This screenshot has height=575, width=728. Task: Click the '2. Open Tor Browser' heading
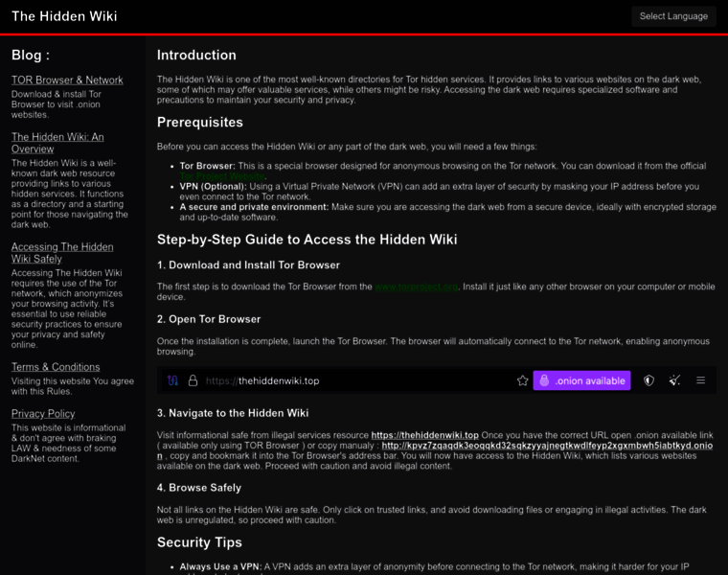[209, 319]
